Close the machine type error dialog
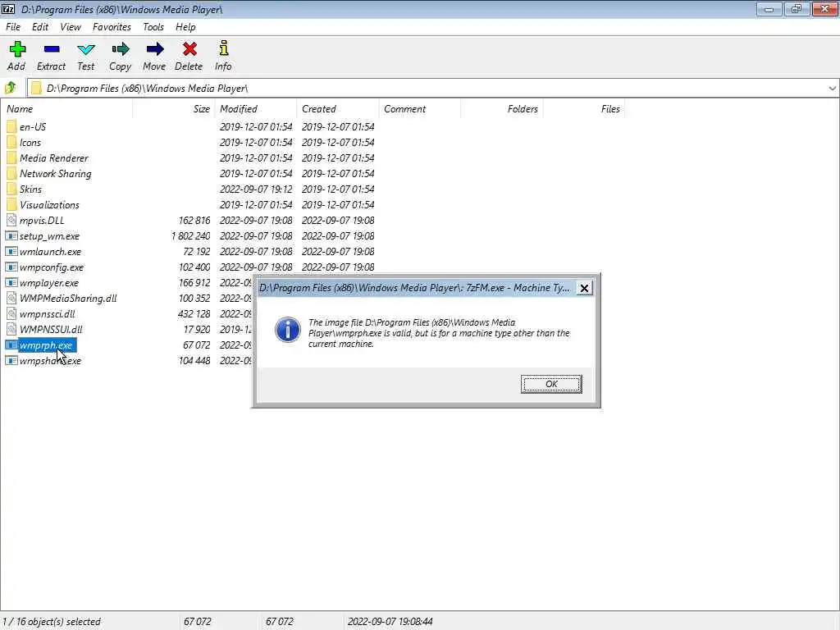 (584, 288)
